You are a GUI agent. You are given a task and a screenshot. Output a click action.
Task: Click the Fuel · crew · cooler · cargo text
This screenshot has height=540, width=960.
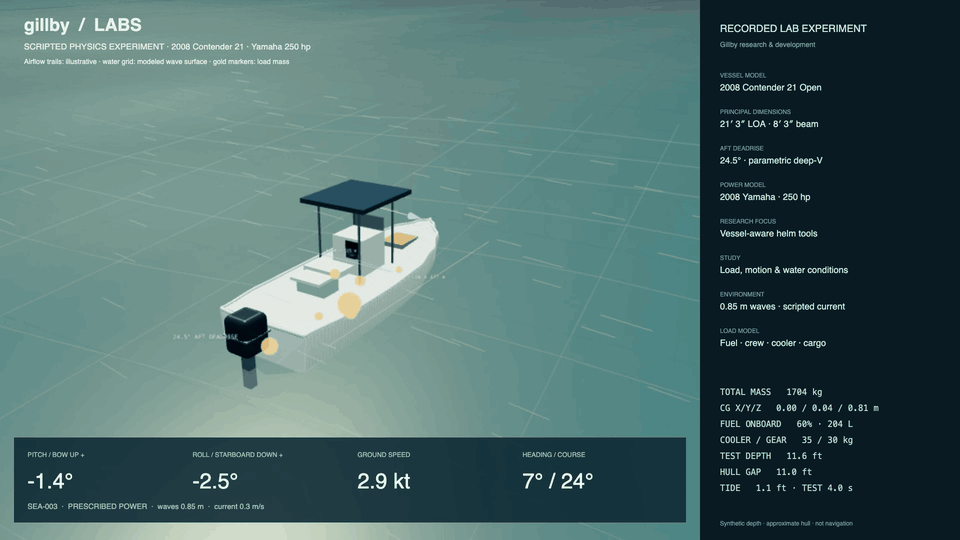[x=773, y=343]
